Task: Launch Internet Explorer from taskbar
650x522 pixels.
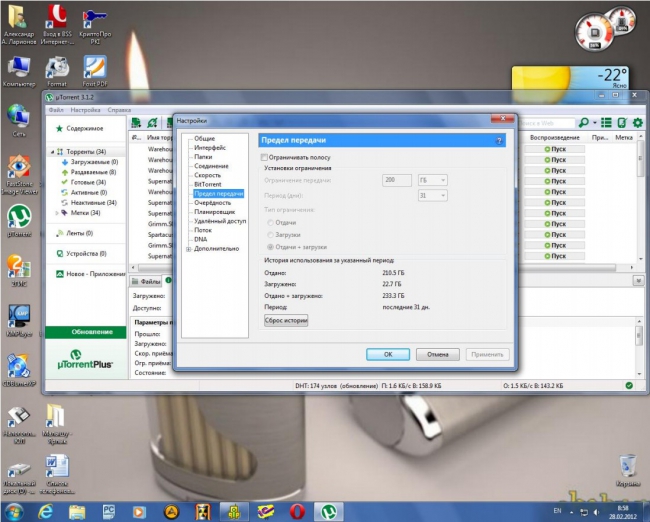Action: click(x=45, y=512)
